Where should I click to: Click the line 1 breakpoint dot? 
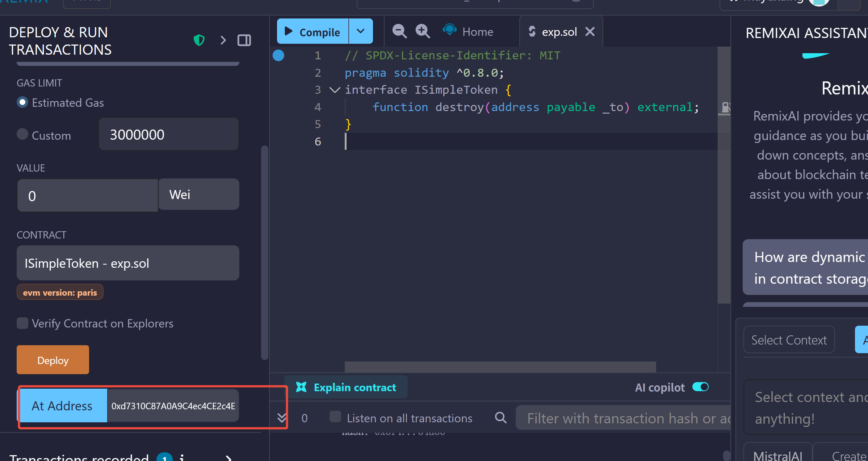click(278, 55)
